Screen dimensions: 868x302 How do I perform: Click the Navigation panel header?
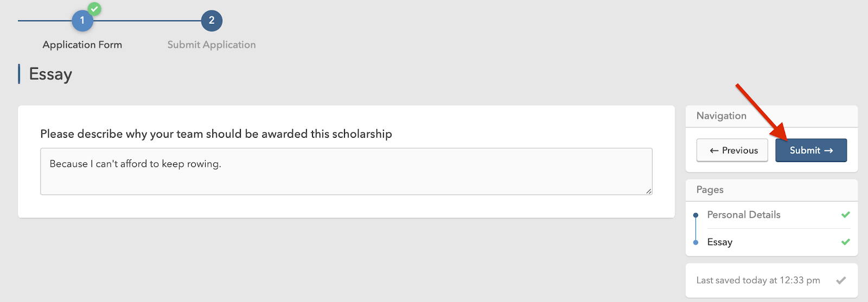tap(771, 116)
